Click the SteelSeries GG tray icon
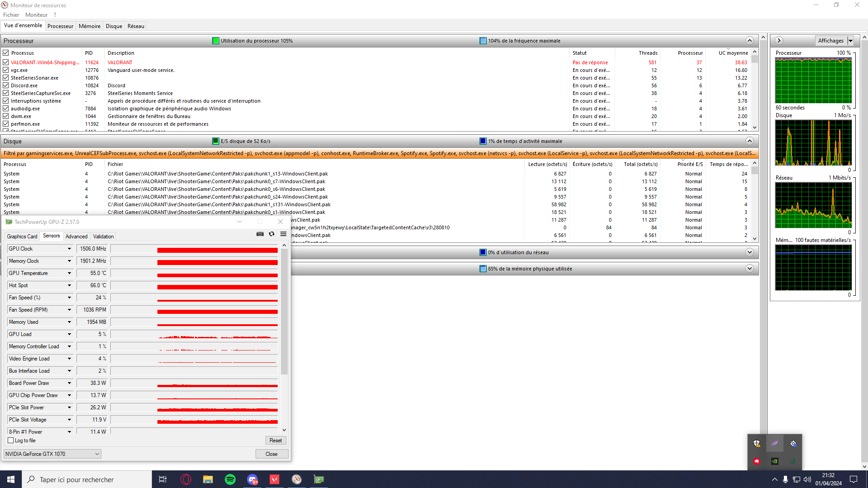 click(x=793, y=444)
